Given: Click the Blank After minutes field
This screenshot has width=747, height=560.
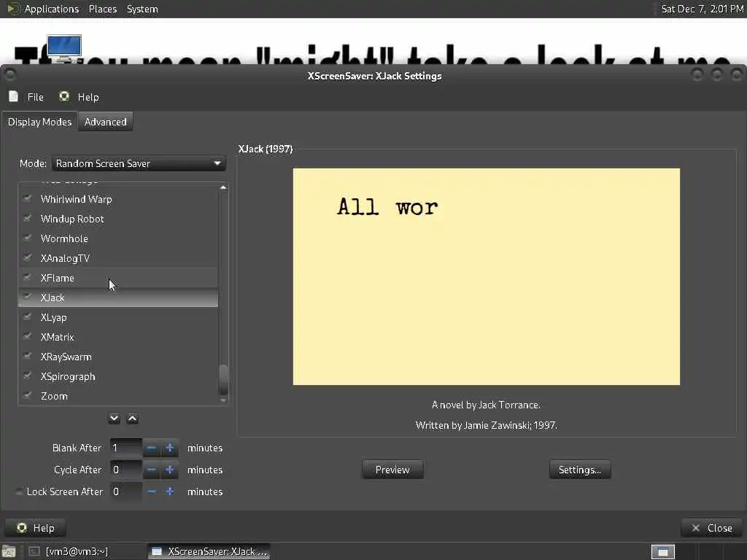Looking at the screenshot, I should [x=125, y=448].
